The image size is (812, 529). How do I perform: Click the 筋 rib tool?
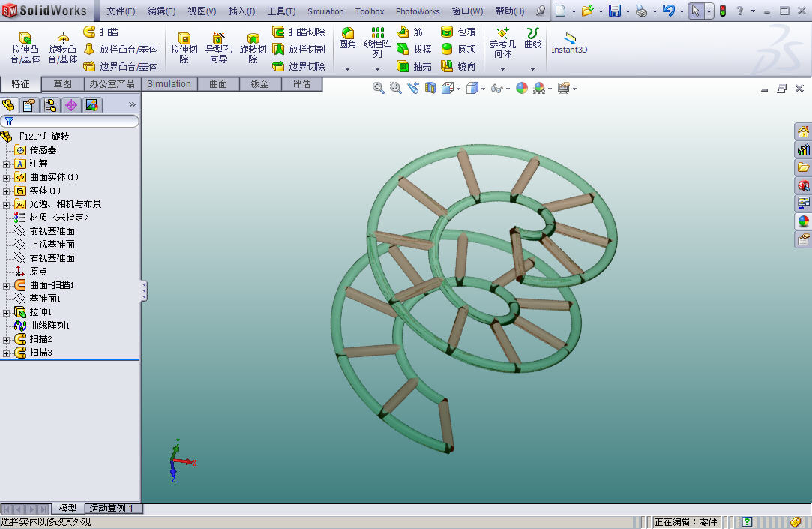(409, 32)
